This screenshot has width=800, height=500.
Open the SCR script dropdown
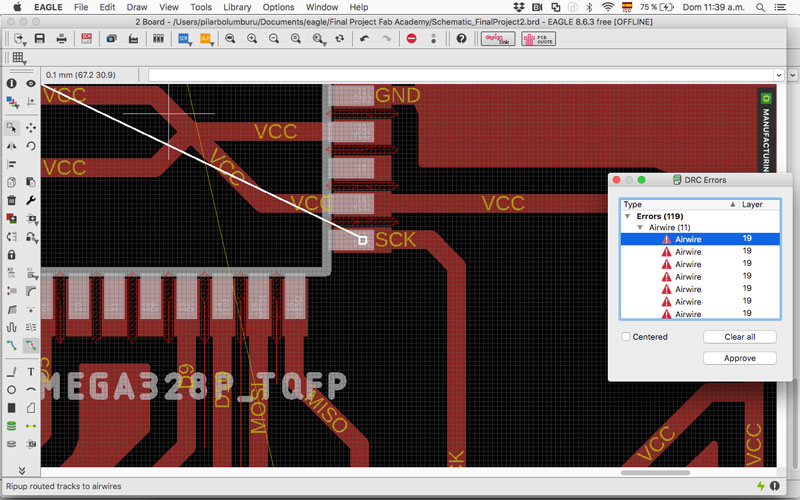click(190, 43)
